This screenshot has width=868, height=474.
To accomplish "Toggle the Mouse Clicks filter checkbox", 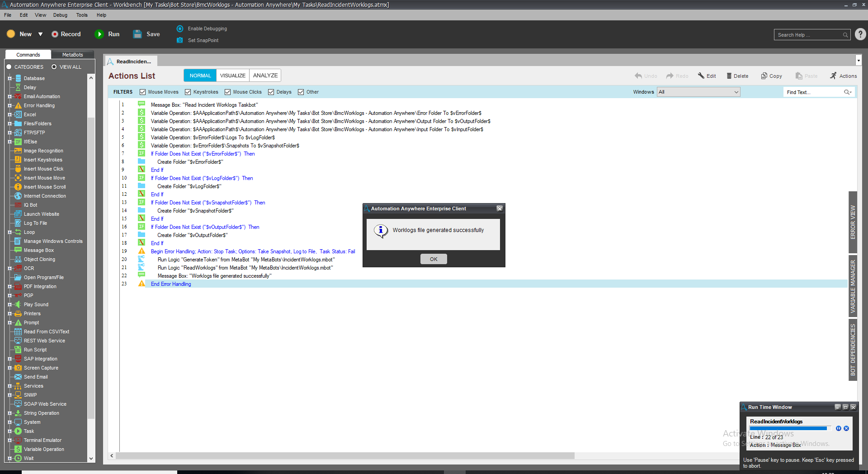I will [228, 92].
